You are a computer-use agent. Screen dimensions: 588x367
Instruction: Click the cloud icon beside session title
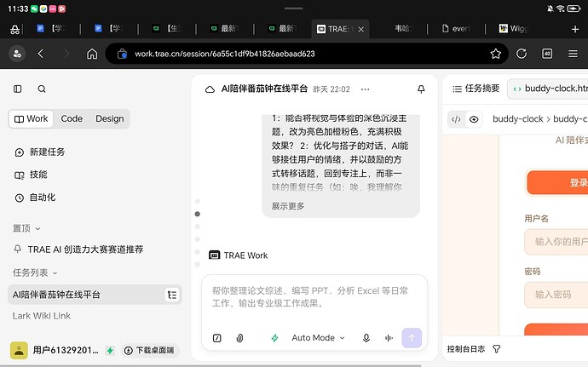click(x=210, y=89)
